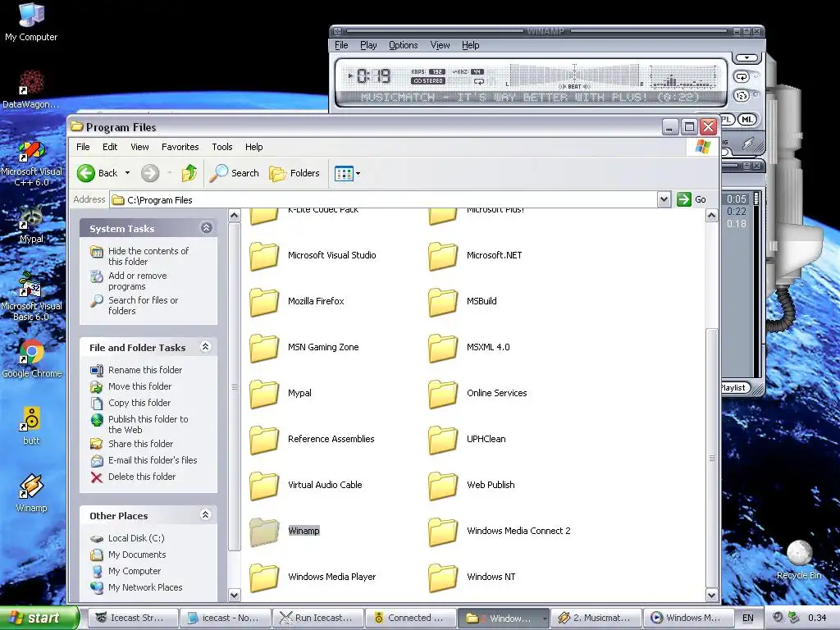Select the Virtual Audio Cable folder
The image size is (840, 630).
pyautogui.click(x=305, y=485)
